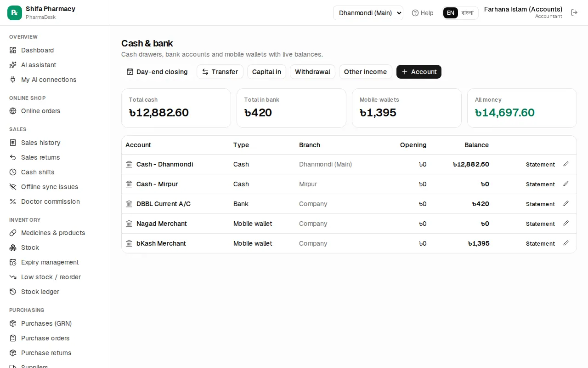This screenshot has width=588, height=368.
Task: Edit the Cash - Mirpur account pencil icon
Action: [566, 184]
